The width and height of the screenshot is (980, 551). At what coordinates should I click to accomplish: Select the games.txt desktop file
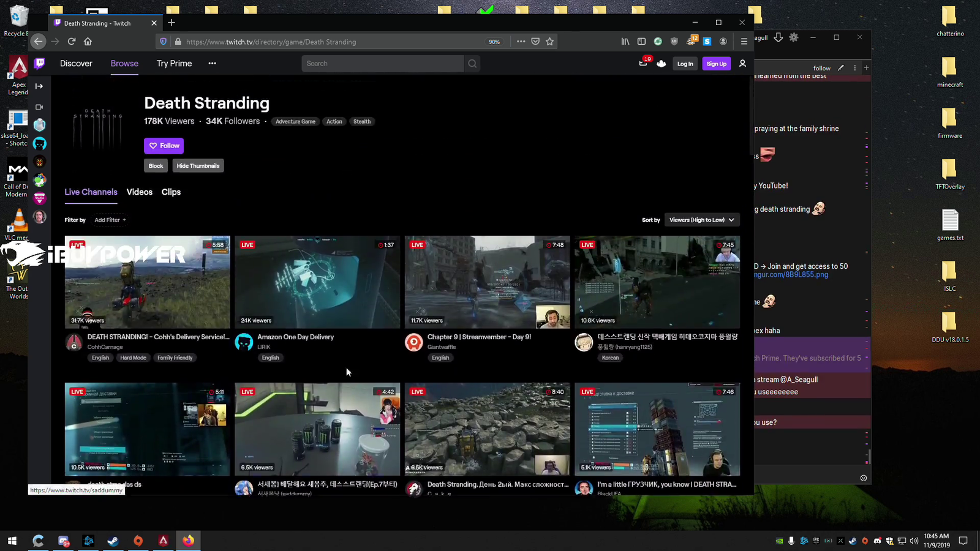tap(950, 225)
